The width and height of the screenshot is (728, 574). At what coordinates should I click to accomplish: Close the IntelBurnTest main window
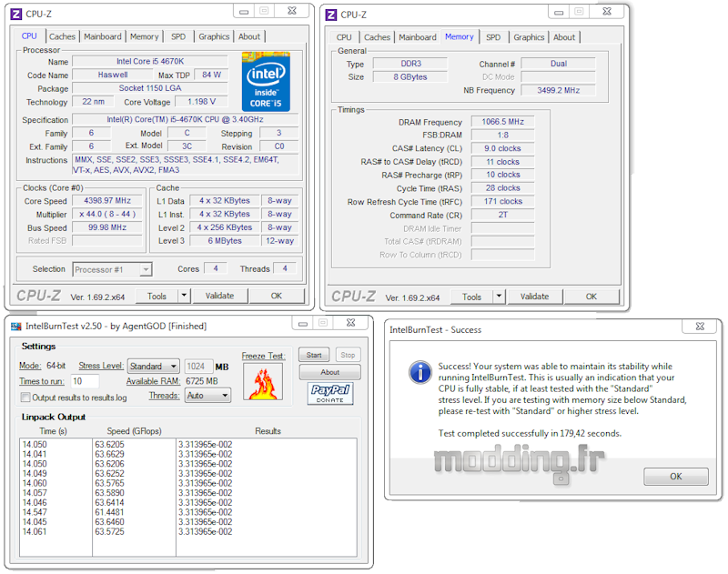(351, 323)
